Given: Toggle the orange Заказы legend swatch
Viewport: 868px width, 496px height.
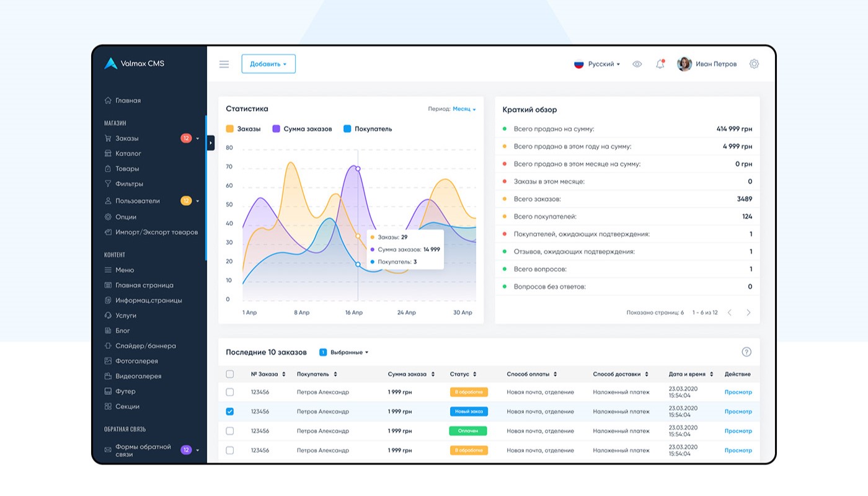Looking at the screenshot, I should [230, 129].
